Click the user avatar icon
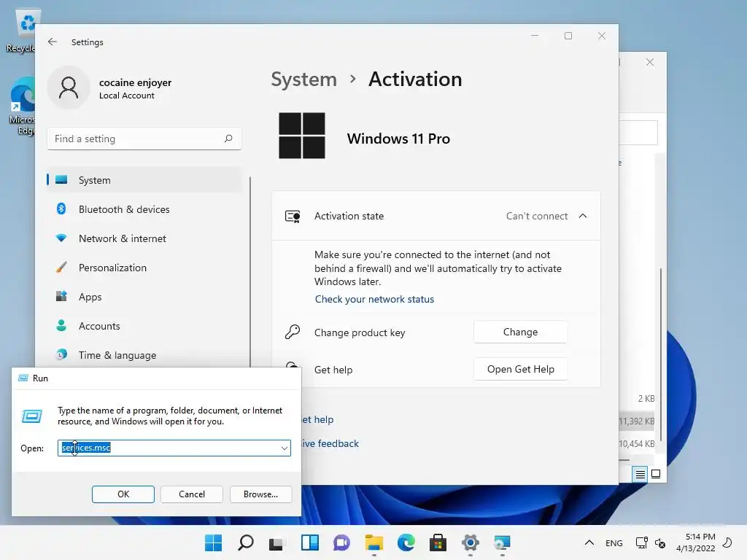 pyautogui.click(x=69, y=88)
